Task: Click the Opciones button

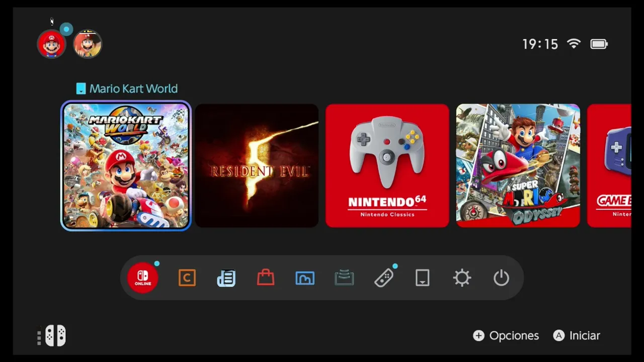Action: 506,335
